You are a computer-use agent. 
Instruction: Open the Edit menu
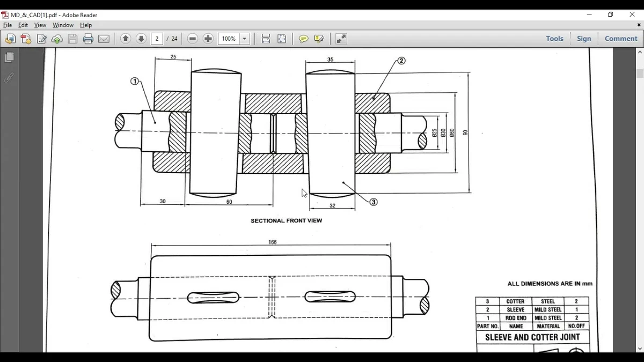[x=23, y=25]
